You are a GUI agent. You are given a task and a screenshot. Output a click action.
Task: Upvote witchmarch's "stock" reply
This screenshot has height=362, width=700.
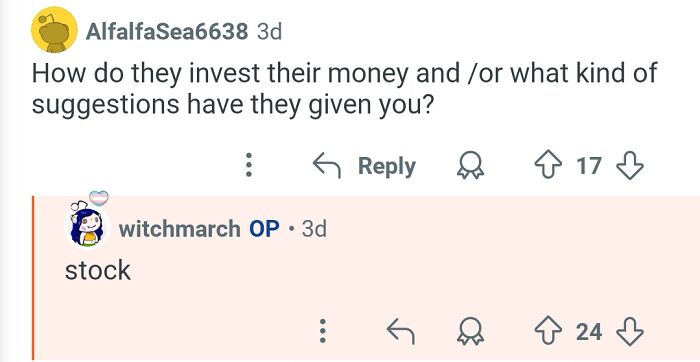tap(548, 332)
